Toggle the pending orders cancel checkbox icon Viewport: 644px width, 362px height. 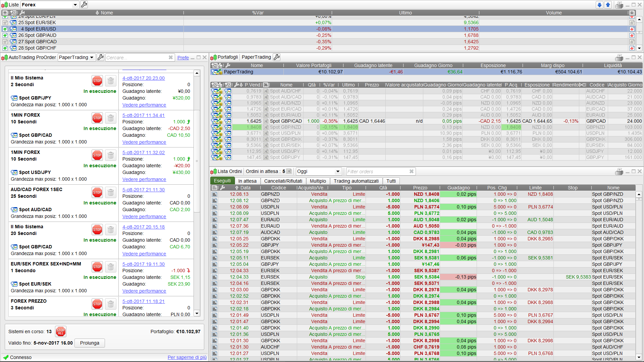289,171
